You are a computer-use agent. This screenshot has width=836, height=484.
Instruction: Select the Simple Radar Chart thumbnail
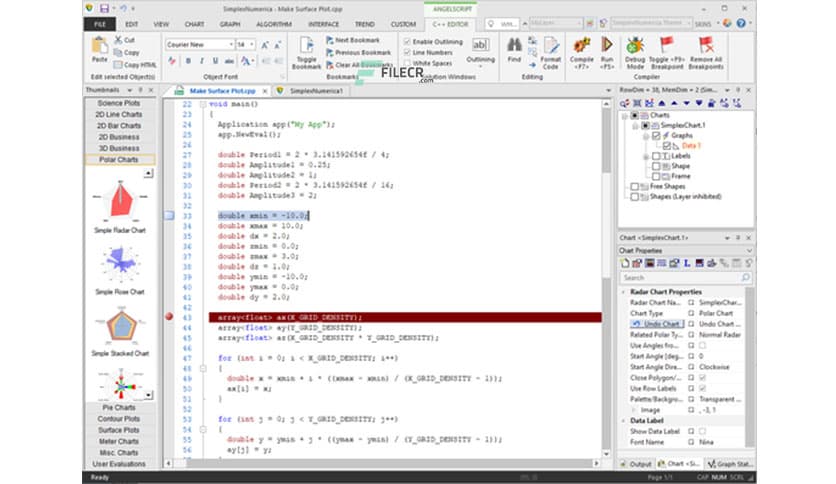pos(120,206)
